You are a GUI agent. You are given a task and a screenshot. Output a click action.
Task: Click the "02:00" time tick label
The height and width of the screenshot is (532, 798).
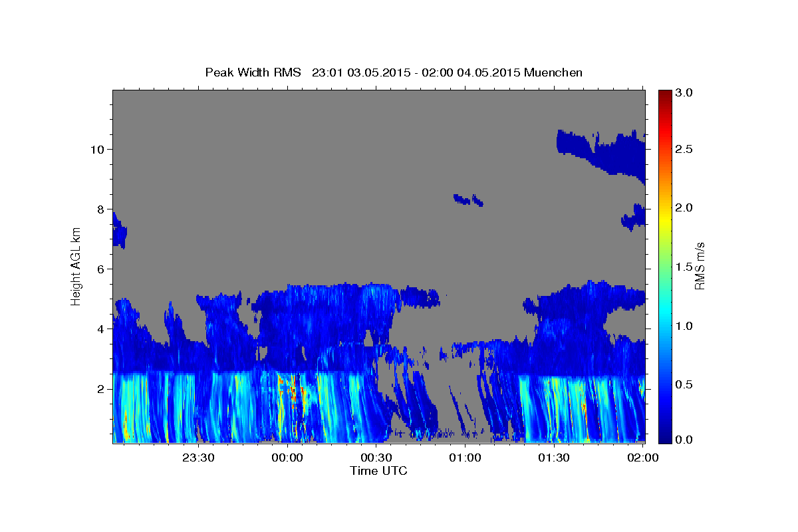(x=642, y=458)
